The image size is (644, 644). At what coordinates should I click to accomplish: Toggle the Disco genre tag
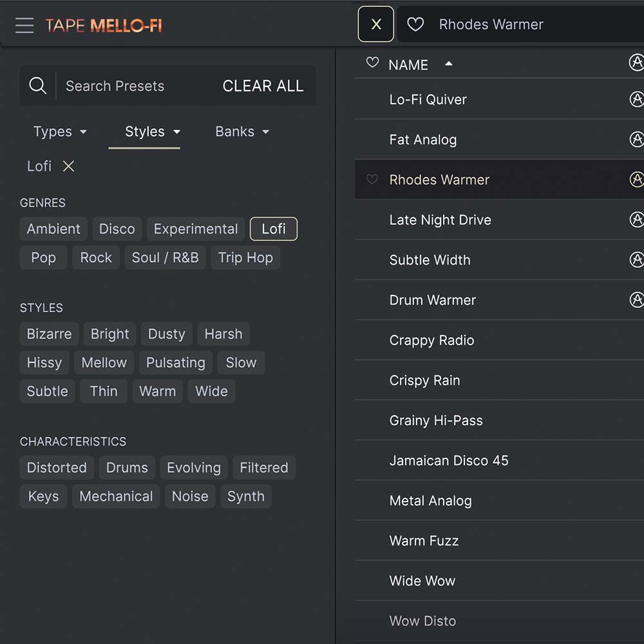point(117,229)
